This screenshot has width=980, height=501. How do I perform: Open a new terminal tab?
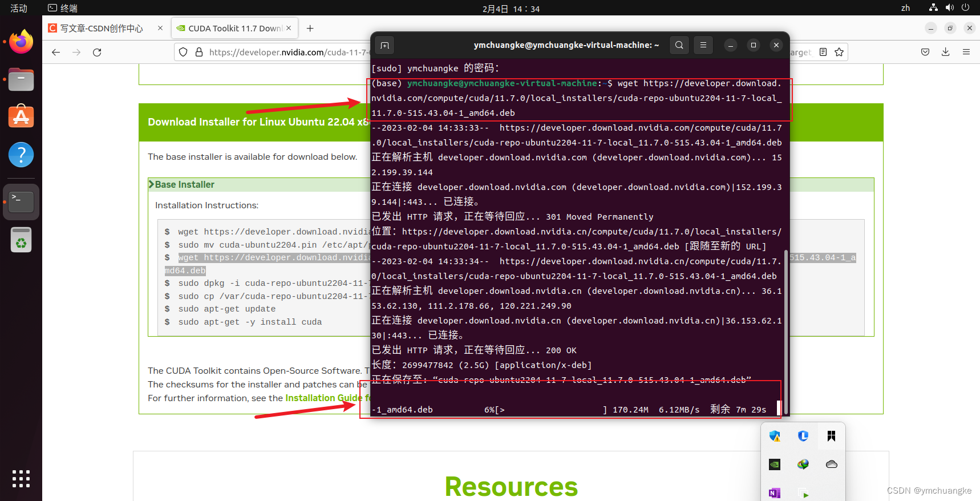(x=385, y=45)
